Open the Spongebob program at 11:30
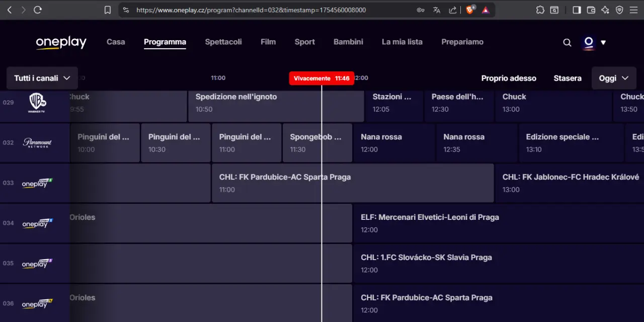The height and width of the screenshot is (322, 644). click(317, 143)
